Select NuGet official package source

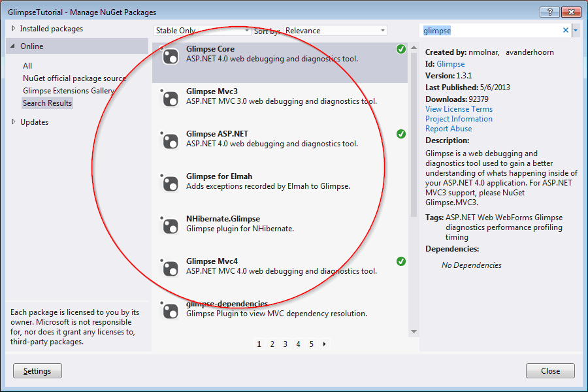click(x=74, y=78)
